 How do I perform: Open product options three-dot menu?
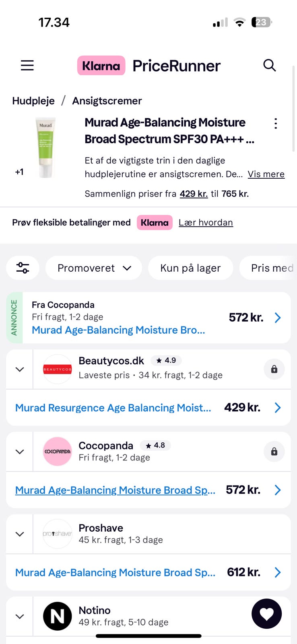(276, 124)
